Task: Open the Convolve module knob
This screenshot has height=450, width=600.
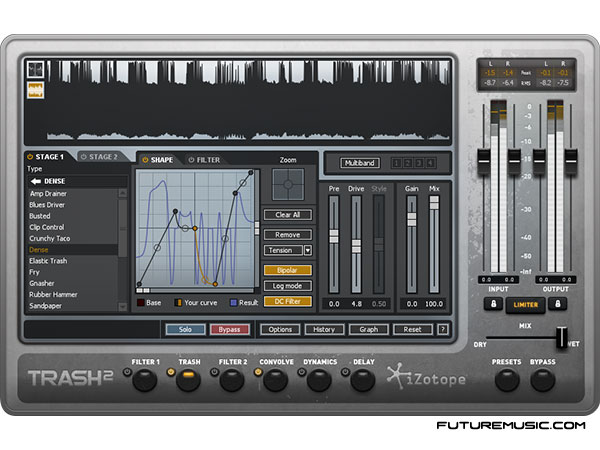Action: click(276, 380)
